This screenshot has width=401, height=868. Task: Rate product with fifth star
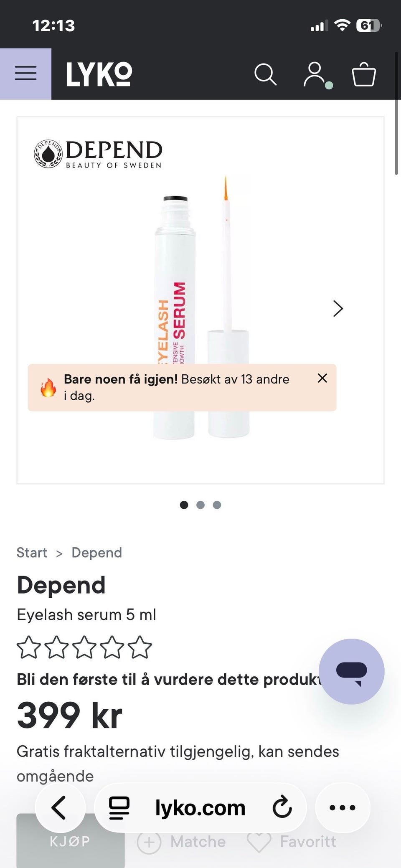(x=140, y=647)
